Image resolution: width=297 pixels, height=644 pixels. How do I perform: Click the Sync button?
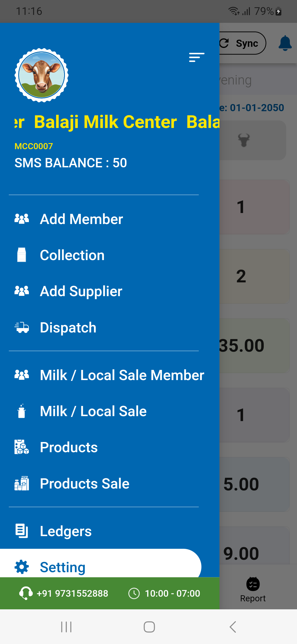pyautogui.click(x=243, y=43)
